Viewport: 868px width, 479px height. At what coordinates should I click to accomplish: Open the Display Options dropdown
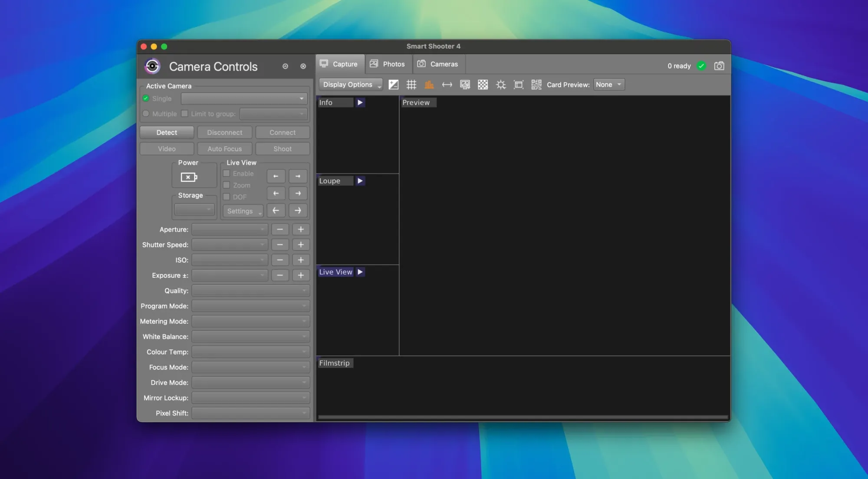coord(351,85)
